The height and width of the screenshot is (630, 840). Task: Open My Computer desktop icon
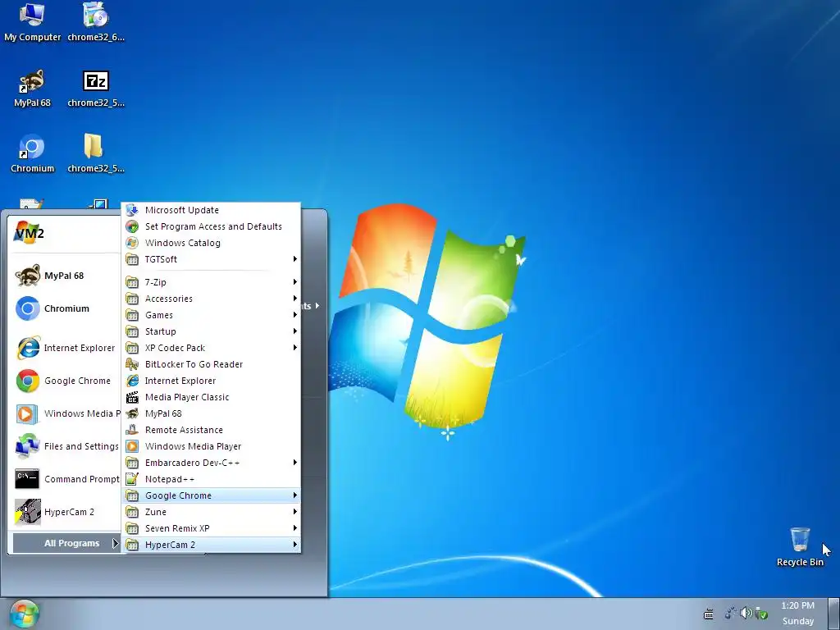point(32,22)
